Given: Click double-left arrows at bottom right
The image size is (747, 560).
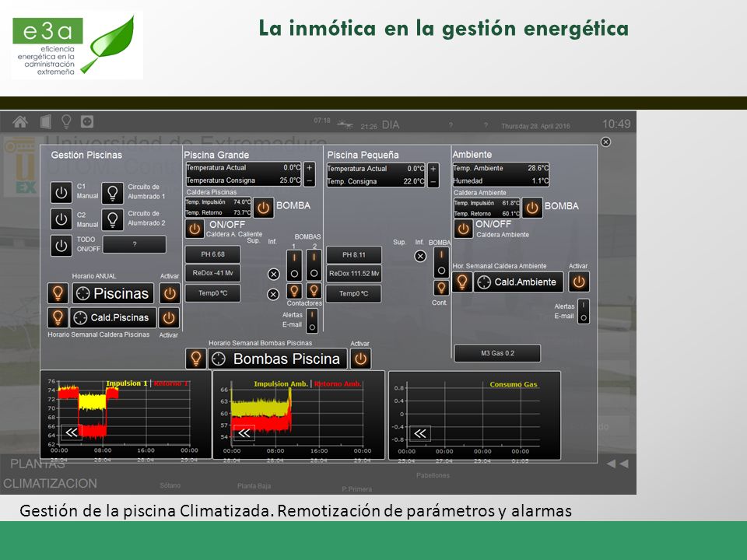Looking at the screenshot, I should 617,464.
